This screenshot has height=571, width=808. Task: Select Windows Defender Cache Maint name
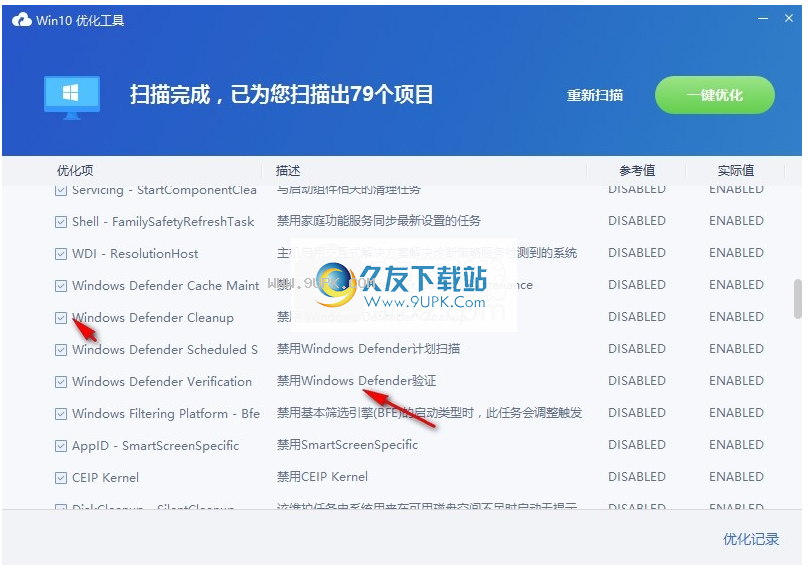[165, 286]
